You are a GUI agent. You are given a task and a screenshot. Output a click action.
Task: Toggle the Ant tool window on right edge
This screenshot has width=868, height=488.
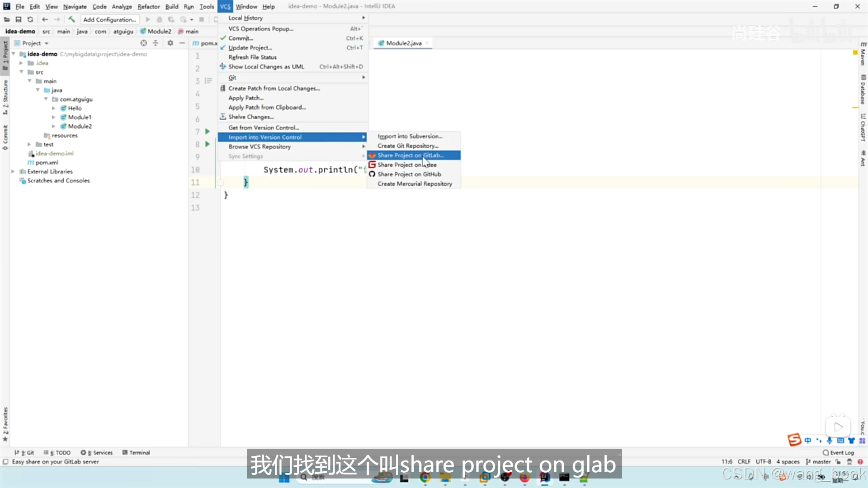pyautogui.click(x=863, y=159)
